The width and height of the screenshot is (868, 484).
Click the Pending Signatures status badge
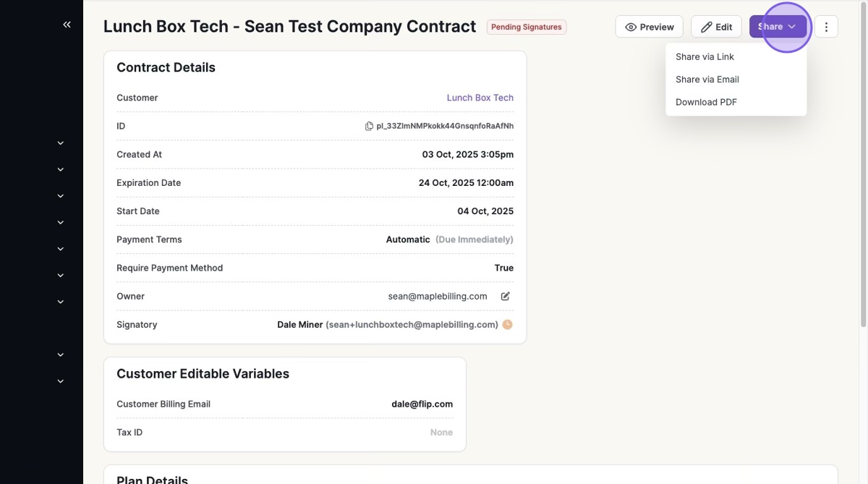pos(526,27)
